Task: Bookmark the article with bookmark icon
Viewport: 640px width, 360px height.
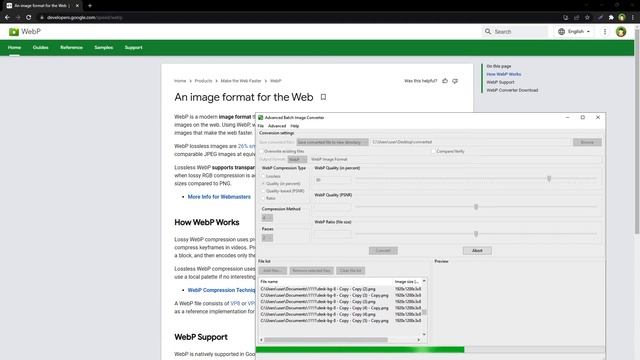Action: point(323,97)
